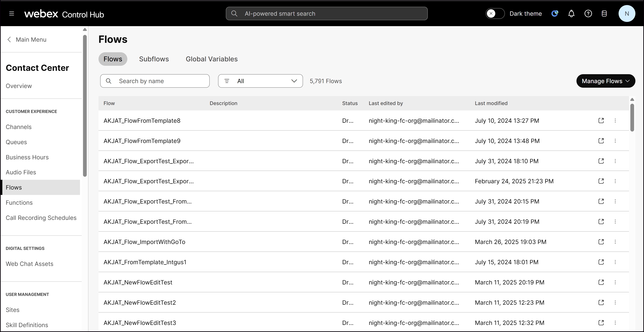
Task: Open AKJAT_NewFlowEditTest3 external link icon
Action: tap(601, 323)
